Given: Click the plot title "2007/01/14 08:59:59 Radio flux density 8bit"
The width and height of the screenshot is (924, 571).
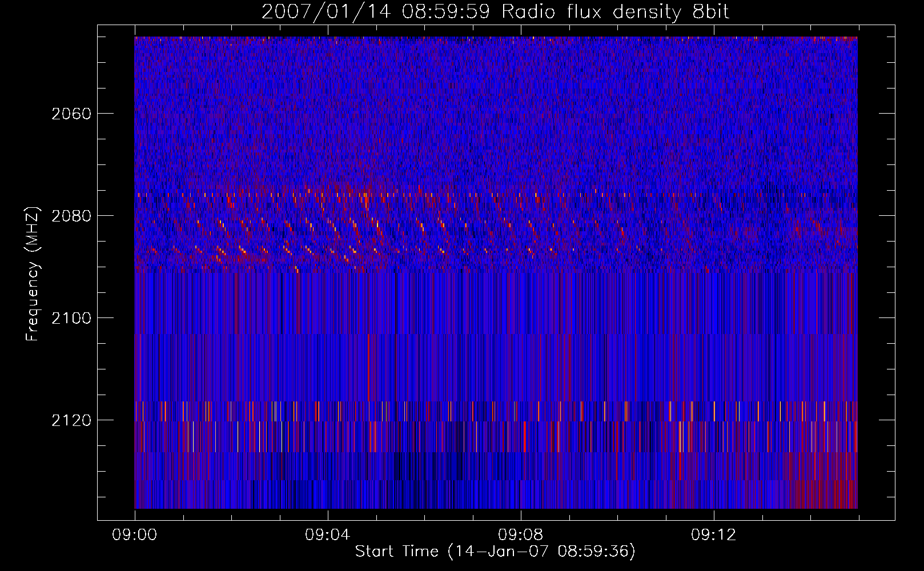Looking at the screenshot, I should [x=495, y=11].
